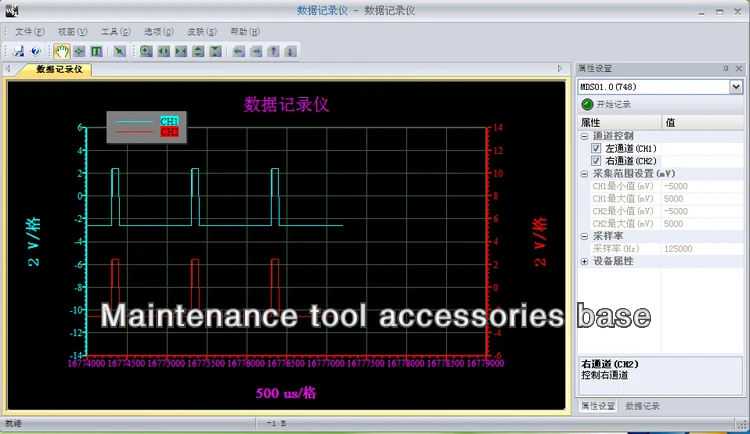
Task: Click the dual vertical bars cursor tool
Action: pyautogui.click(x=96, y=51)
